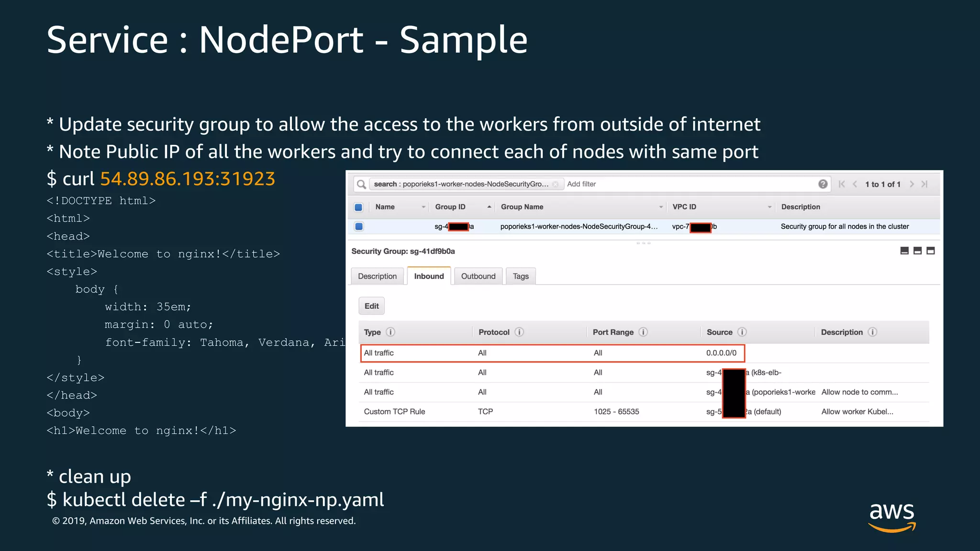Click the search magnifier icon
The image size is (980, 551).
pos(362,184)
